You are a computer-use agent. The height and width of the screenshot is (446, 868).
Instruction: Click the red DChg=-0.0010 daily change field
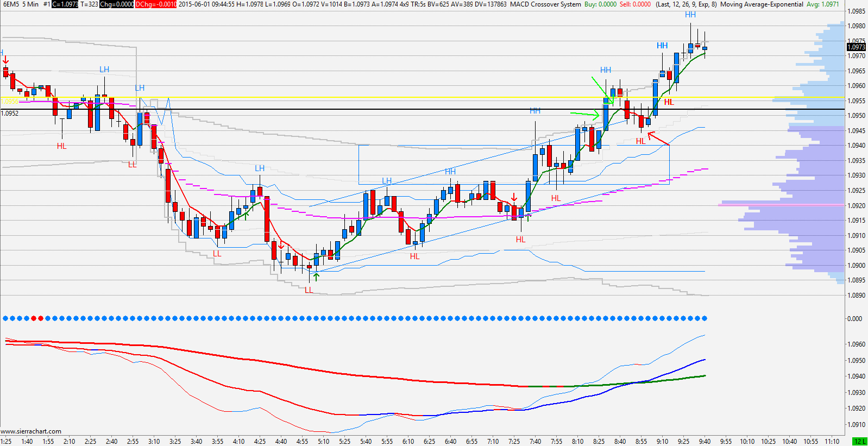(x=156, y=4)
